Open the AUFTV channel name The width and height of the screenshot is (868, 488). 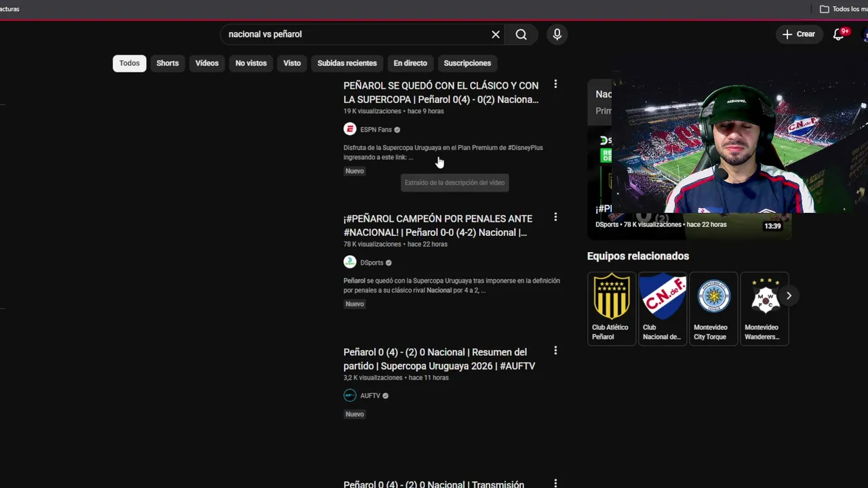(x=370, y=396)
